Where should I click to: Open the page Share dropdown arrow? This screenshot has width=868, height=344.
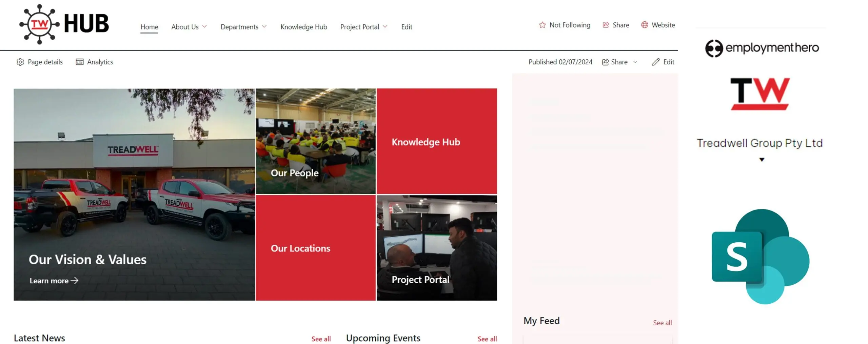635,62
